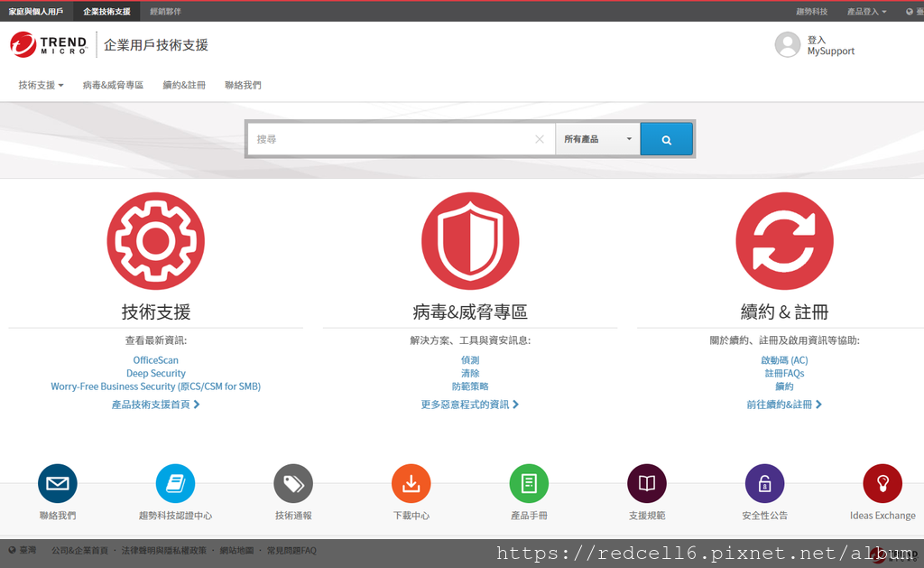
Task: Open 安全性公告 padlock icon
Action: point(765,484)
